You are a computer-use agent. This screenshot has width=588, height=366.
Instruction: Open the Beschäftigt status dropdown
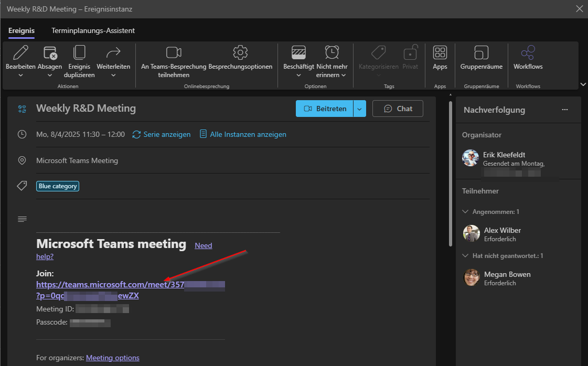pos(298,75)
